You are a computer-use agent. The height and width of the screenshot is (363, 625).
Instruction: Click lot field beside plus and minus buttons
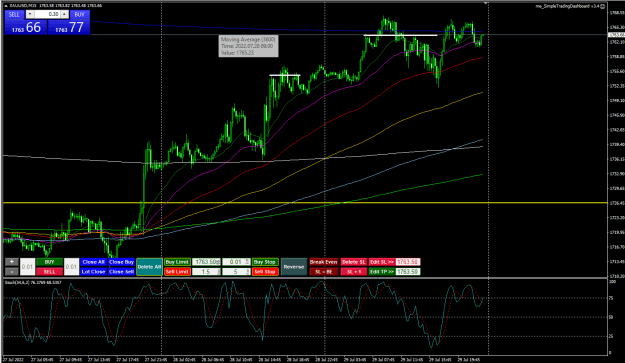pos(27,267)
